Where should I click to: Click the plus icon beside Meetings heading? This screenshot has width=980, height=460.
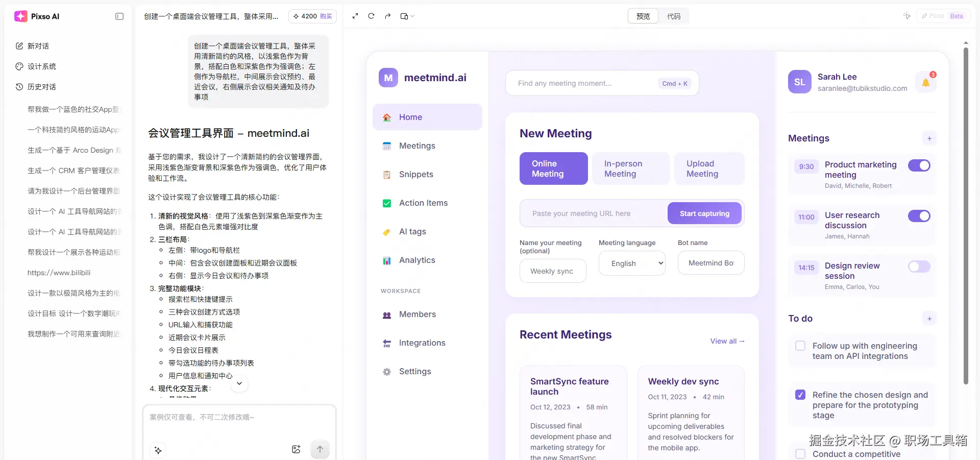(x=929, y=138)
